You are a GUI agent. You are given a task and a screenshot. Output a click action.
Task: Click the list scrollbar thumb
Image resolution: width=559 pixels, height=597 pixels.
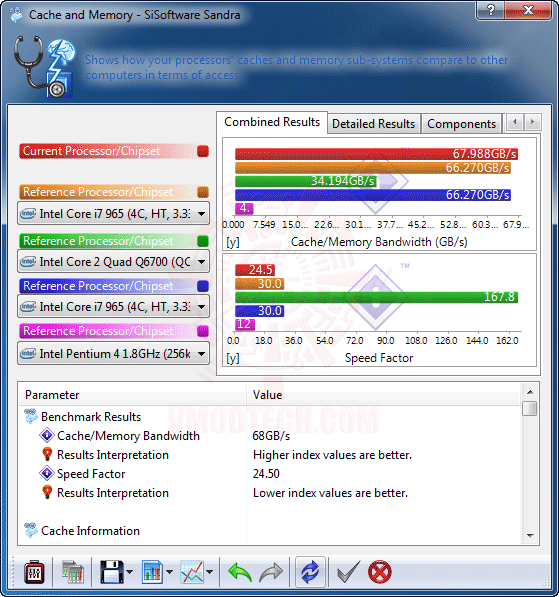(530, 409)
